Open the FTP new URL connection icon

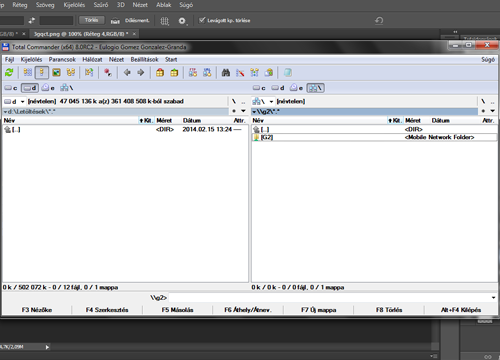pos(207,72)
